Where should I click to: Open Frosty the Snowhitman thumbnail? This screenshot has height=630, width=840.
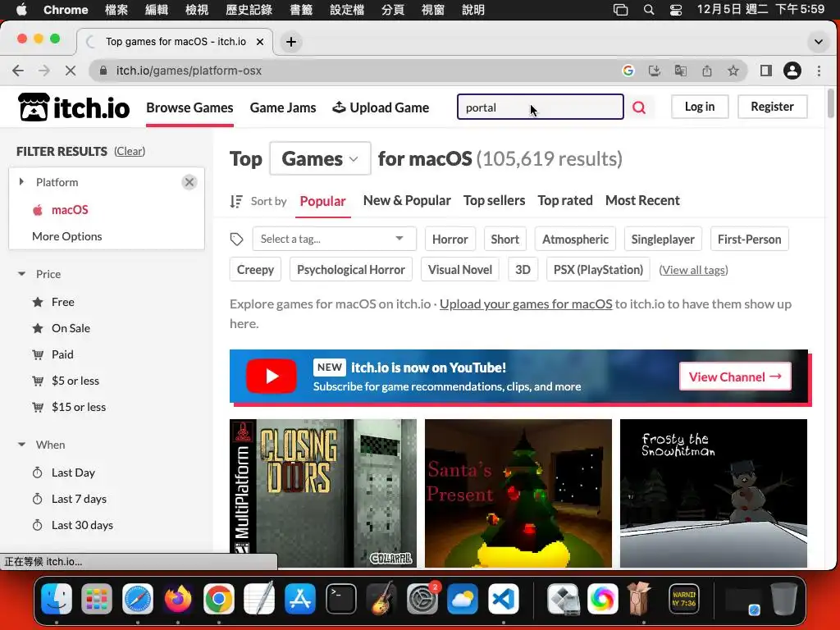(x=714, y=493)
